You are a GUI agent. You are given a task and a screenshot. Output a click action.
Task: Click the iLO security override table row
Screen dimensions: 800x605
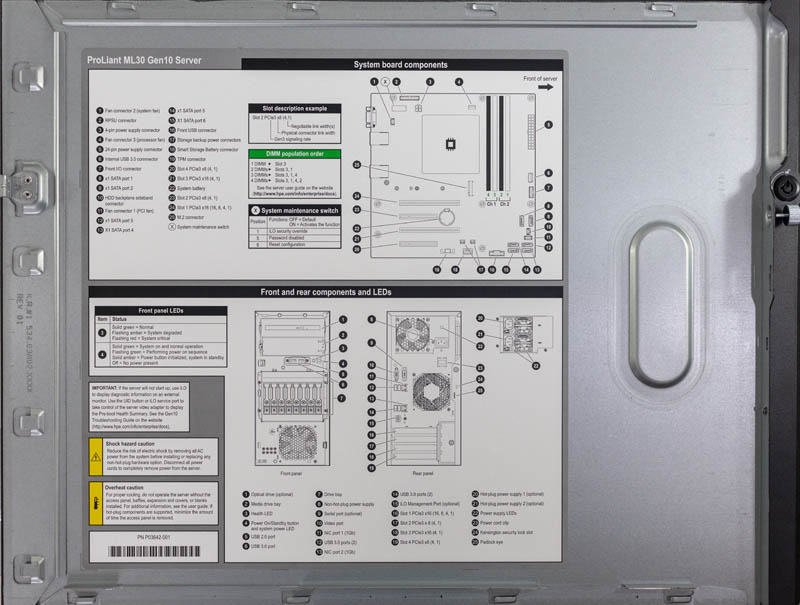[x=294, y=231]
